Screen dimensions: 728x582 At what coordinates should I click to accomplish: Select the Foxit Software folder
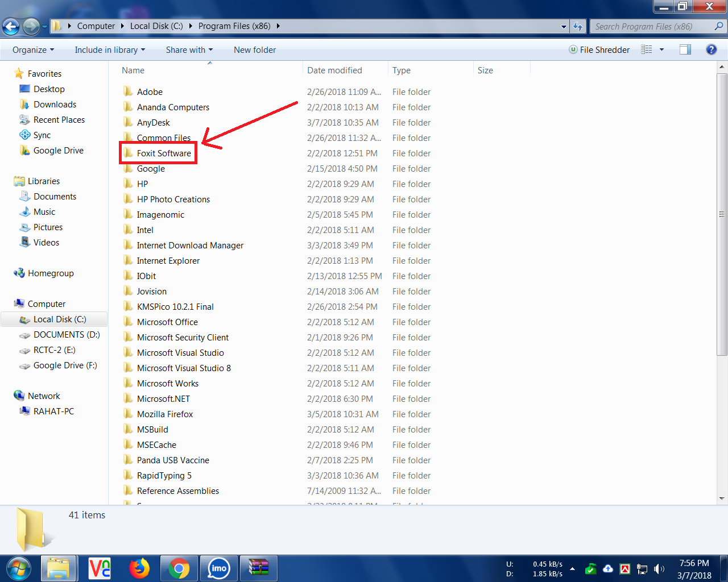164,153
